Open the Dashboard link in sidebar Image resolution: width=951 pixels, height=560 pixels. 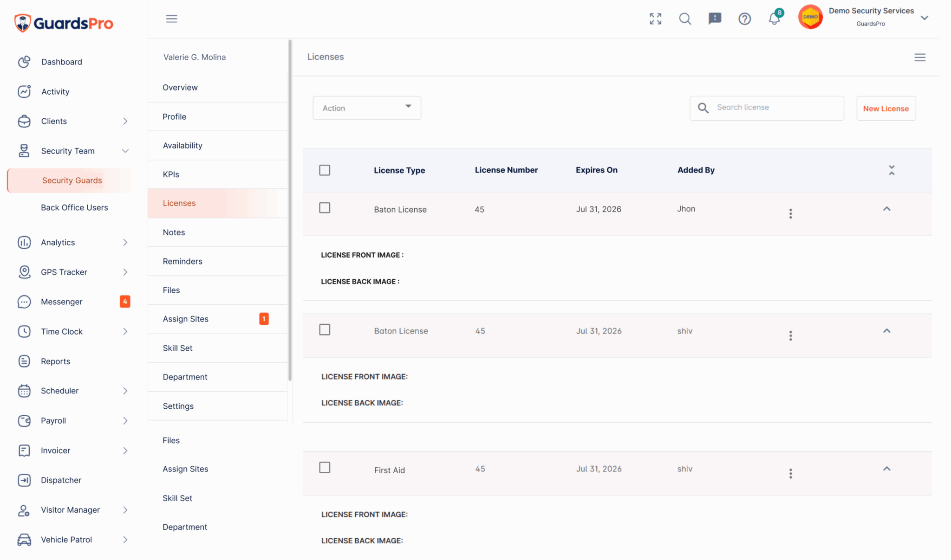click(61, 62)
